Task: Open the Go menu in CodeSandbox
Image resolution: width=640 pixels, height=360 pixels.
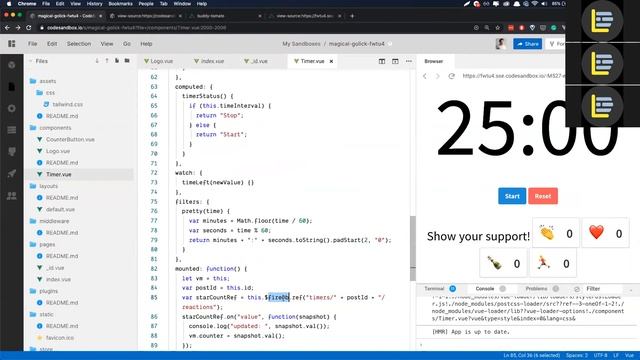Action: [127, 44]
